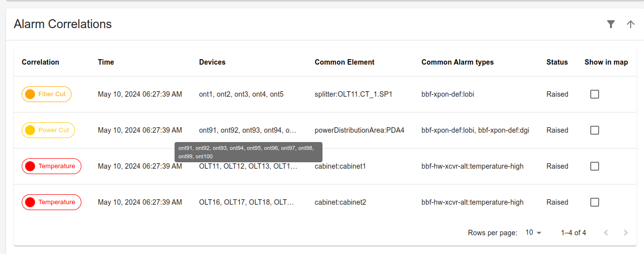Tick Show in map for cabinet1 row
This screenshot has width=644, height=254.
pos(595,166)
